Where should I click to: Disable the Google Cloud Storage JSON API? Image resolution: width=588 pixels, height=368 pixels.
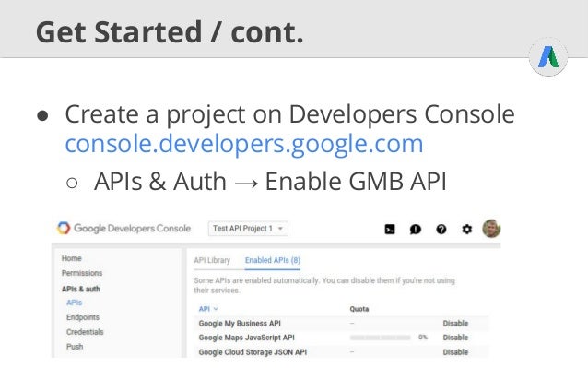(455, 352)
